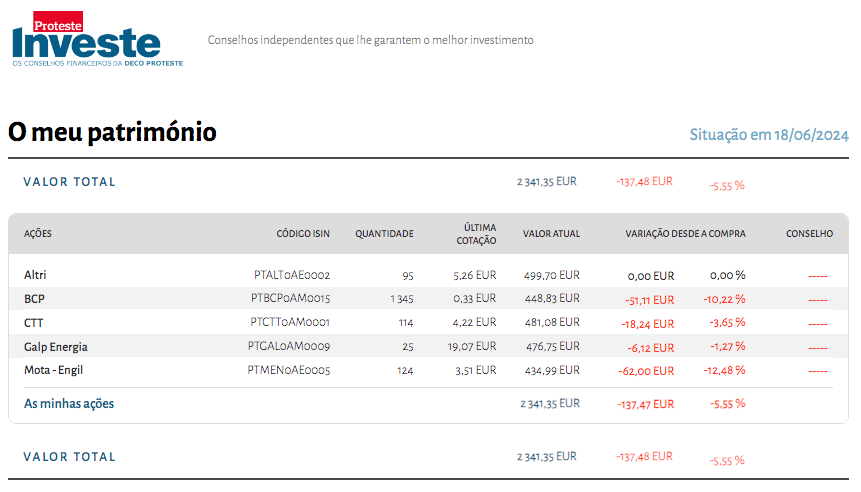The width and height of the screenshot is (861, 492).
Task: Open the Altri stock row name
Action: point(35,275)
